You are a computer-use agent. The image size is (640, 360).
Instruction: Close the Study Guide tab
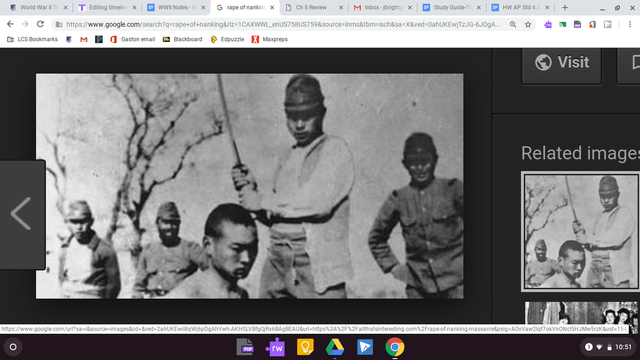pyautogui.click(x=479, y=7)
